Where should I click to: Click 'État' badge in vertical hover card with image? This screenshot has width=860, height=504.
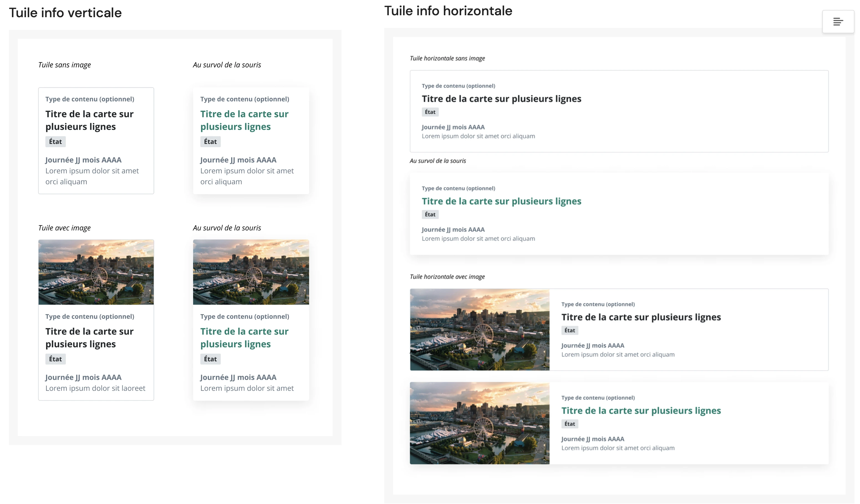click(x=210, y=359)
